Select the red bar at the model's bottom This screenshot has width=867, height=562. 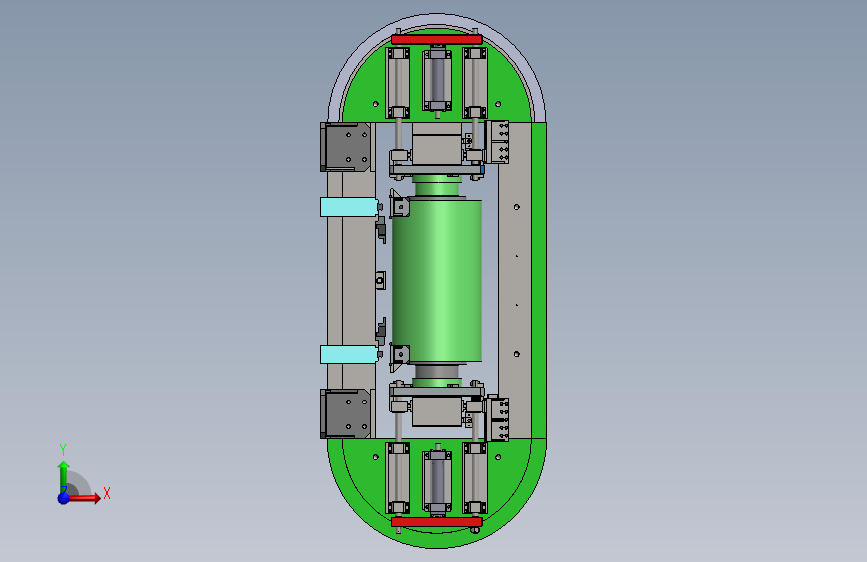(437, 522)
